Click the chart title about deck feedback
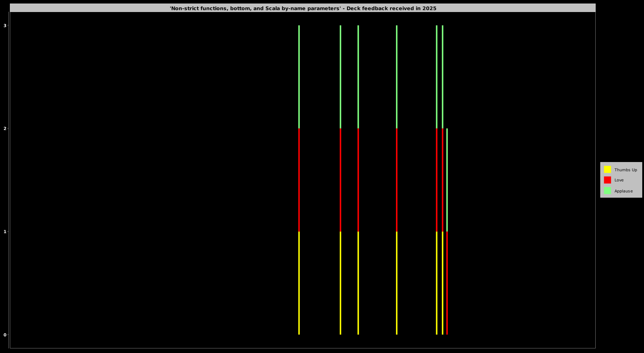The image size is (644, 353). 303,8
